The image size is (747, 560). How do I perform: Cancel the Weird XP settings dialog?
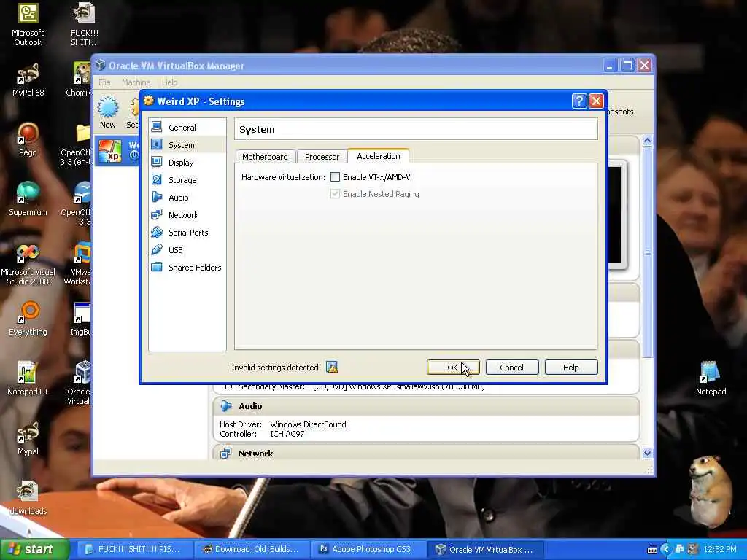tap(511, 367)
